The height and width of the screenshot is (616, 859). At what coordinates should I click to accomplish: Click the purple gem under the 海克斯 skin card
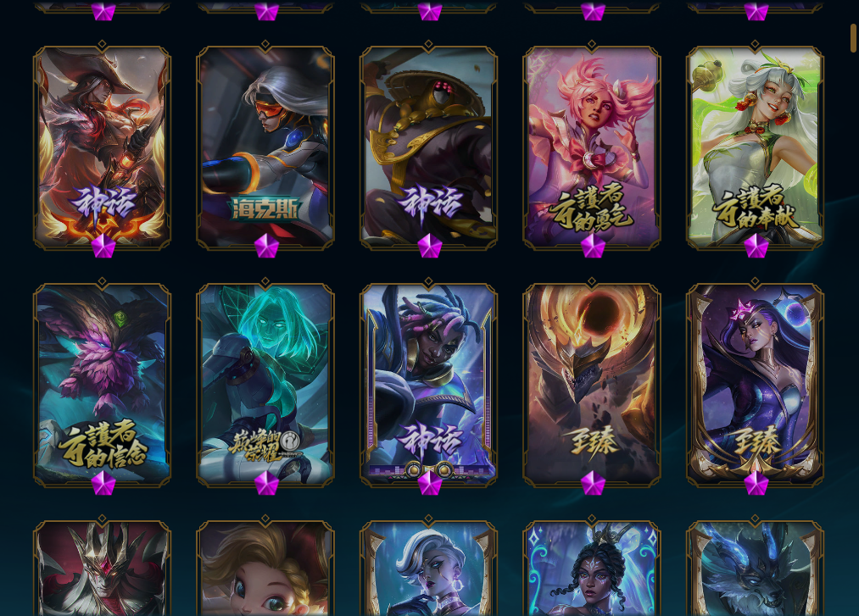coord(266,246)
